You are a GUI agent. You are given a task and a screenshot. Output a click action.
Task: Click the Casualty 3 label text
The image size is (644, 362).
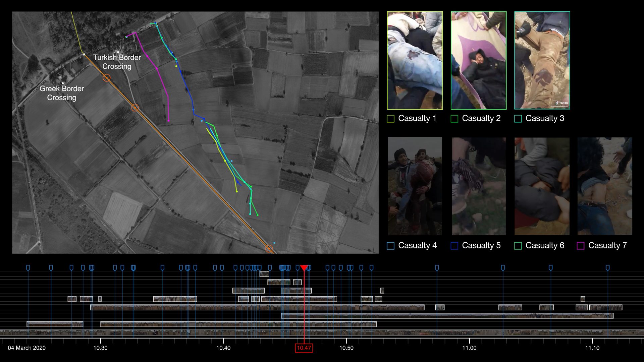545,118
